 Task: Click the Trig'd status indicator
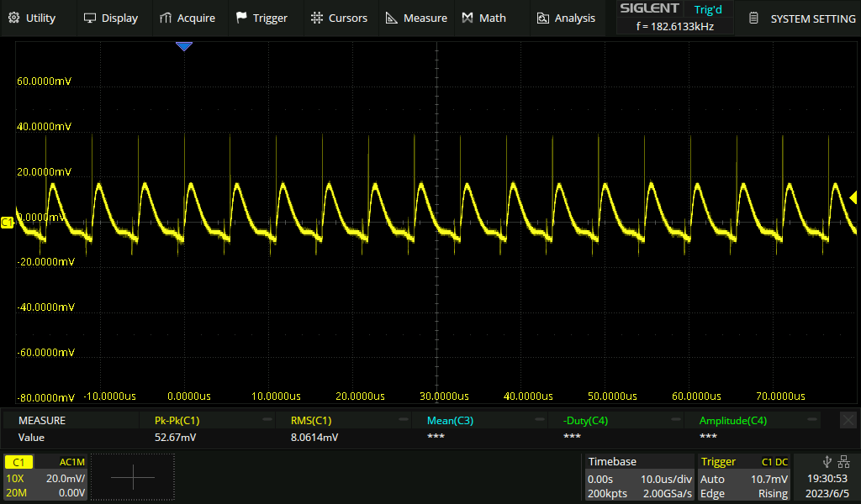point(708,9)
